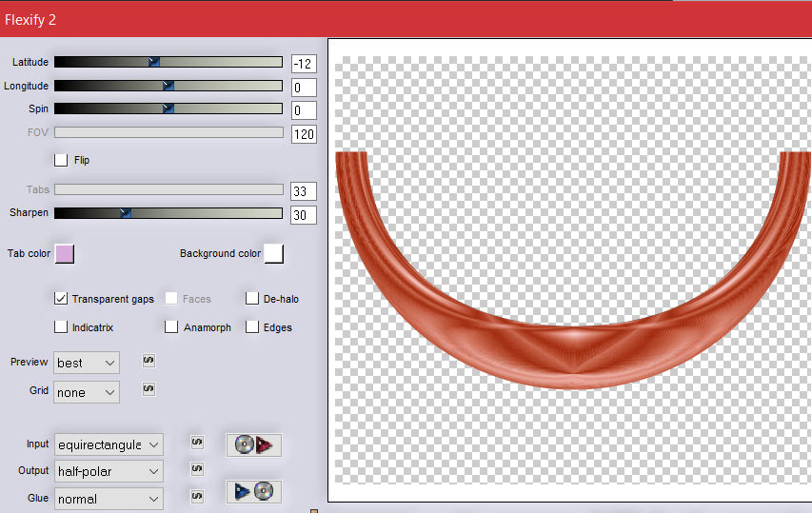Click the reset icon next to Glue
Viewport: 812px width, 513px height.
[197, 496]
